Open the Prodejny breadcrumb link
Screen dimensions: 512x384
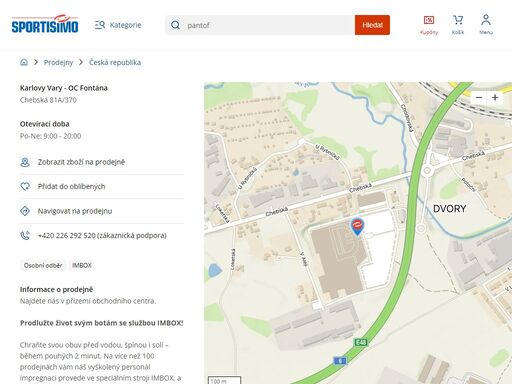coord(58,62)
